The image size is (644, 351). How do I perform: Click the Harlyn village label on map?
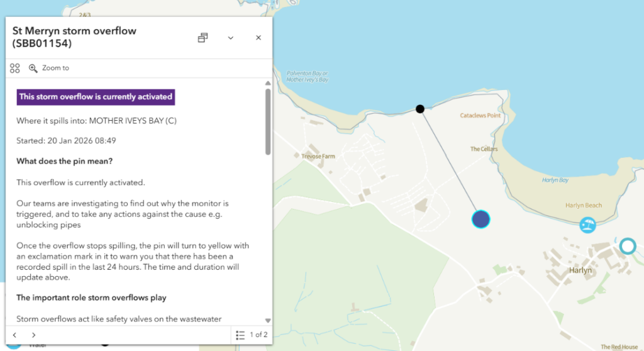(x=580, y=270)
